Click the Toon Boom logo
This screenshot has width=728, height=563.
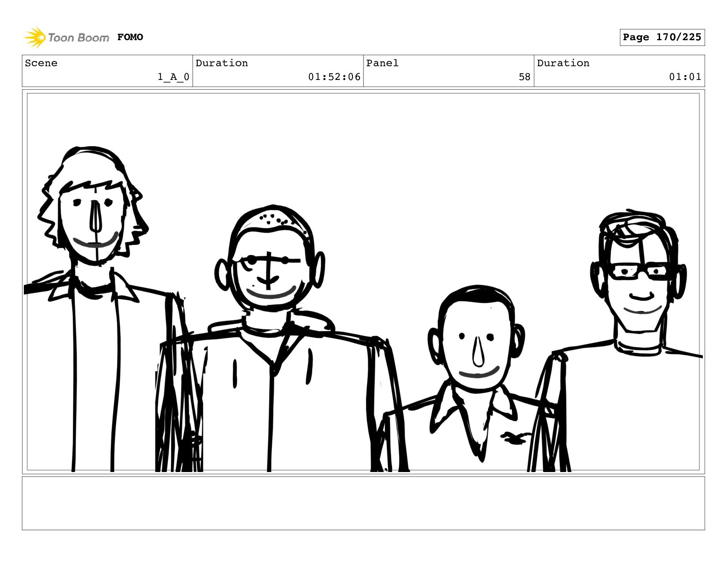(x=66, y=37)
